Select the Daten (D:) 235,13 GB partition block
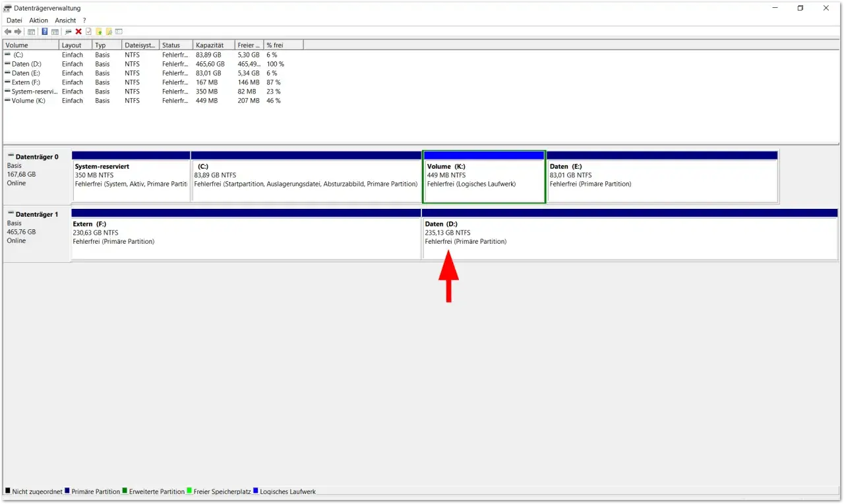 coord(630,234)
